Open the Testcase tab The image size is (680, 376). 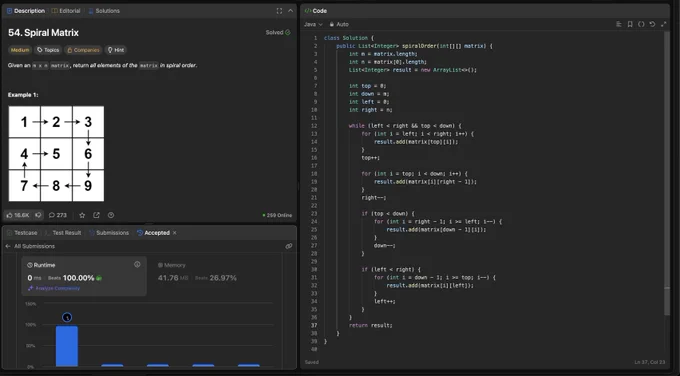22,233
